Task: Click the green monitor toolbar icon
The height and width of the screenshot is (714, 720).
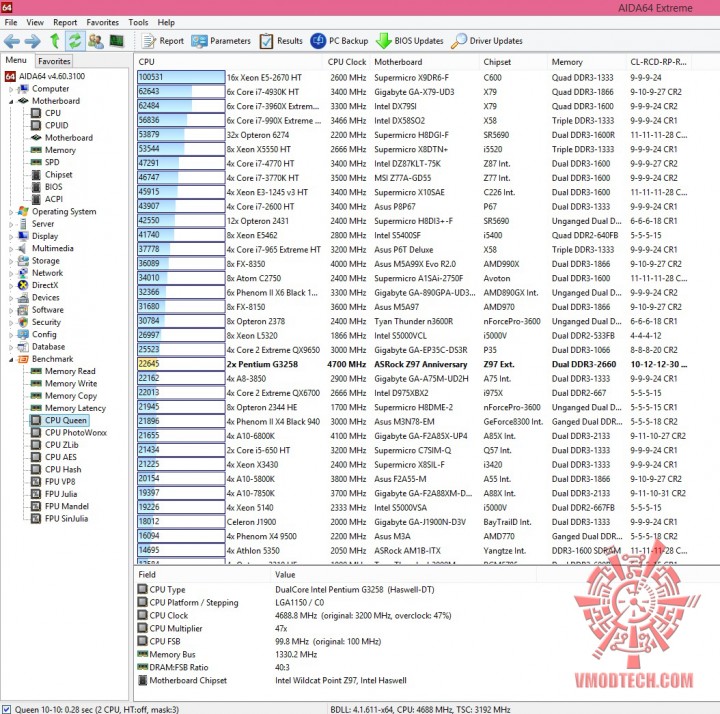Action: tap(117, 41)
